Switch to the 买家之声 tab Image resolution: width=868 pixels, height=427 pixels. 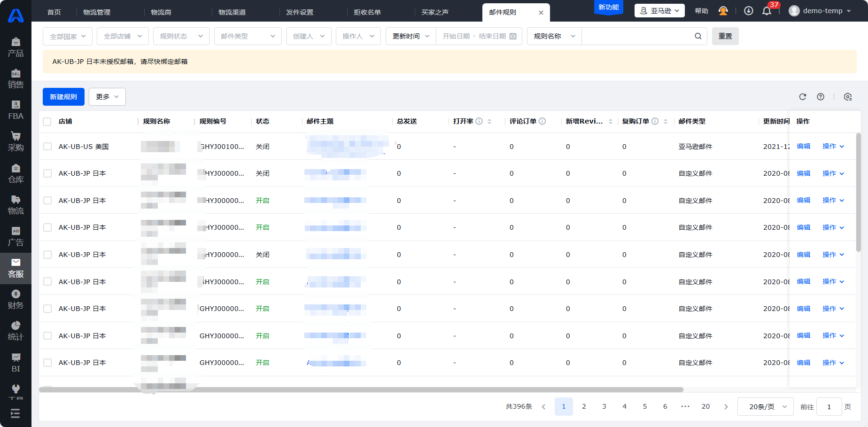[x=435, y=12]
